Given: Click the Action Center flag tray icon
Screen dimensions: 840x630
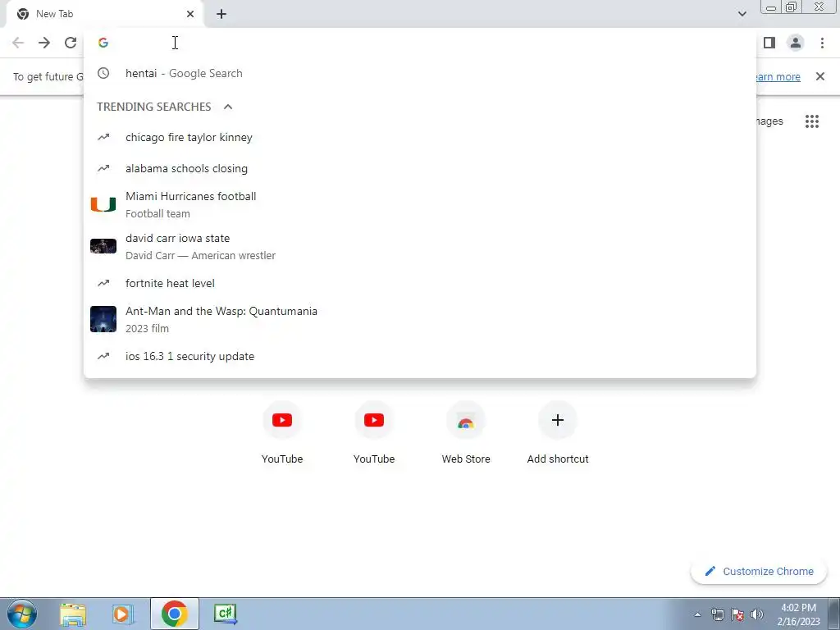Looking at the screenshot, I should [x=737, y=614].
